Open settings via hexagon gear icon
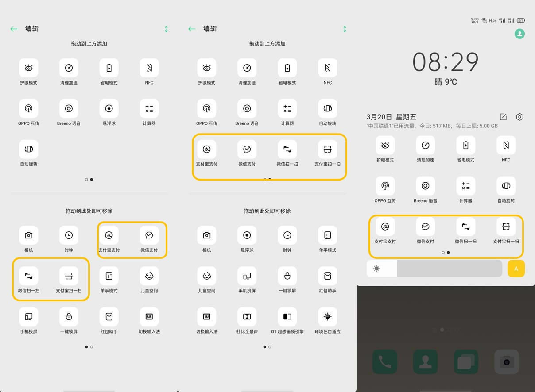The width and height of the screenshot is (535, 392). (x=520, y=117)
